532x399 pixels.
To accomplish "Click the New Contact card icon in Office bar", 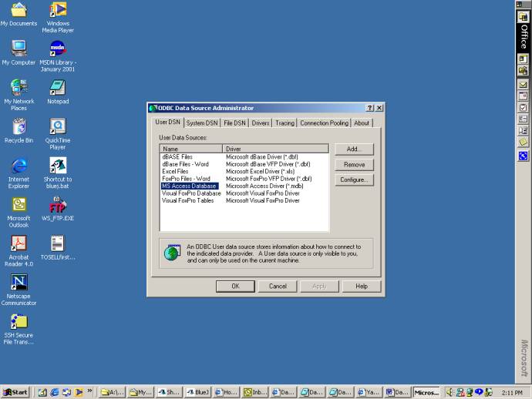I will pos(523,119).
